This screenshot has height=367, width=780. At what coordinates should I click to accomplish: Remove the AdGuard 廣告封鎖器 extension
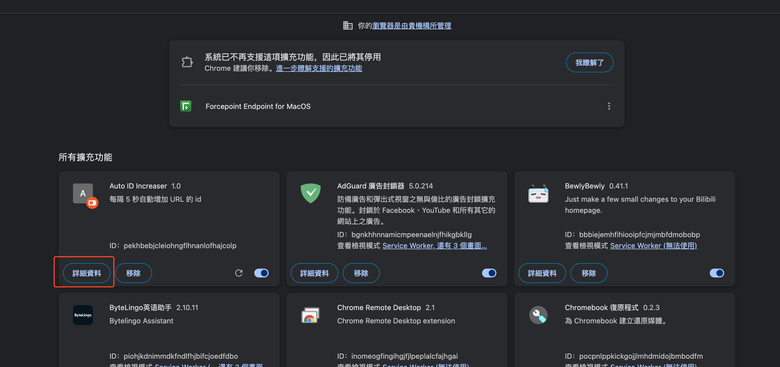[x=361, y=273]
